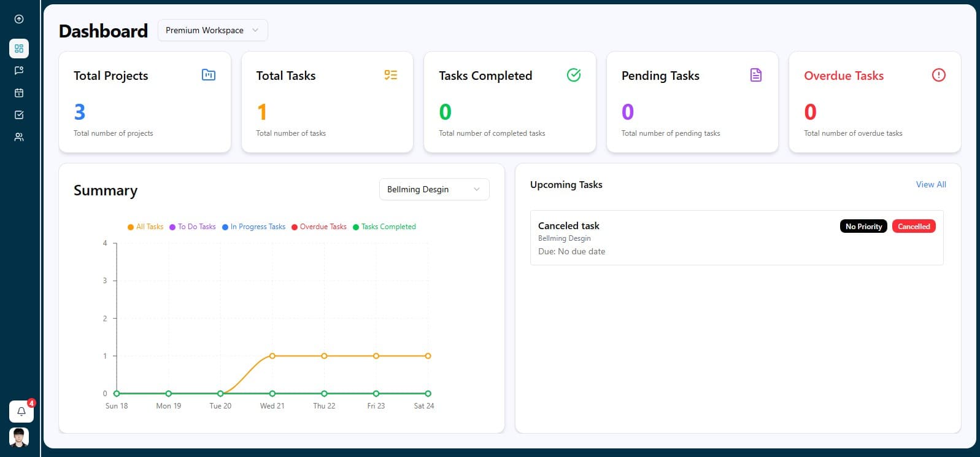Toggle the In Progress Tasks legend item
The image size is (980, 457).
click(253, 227)
